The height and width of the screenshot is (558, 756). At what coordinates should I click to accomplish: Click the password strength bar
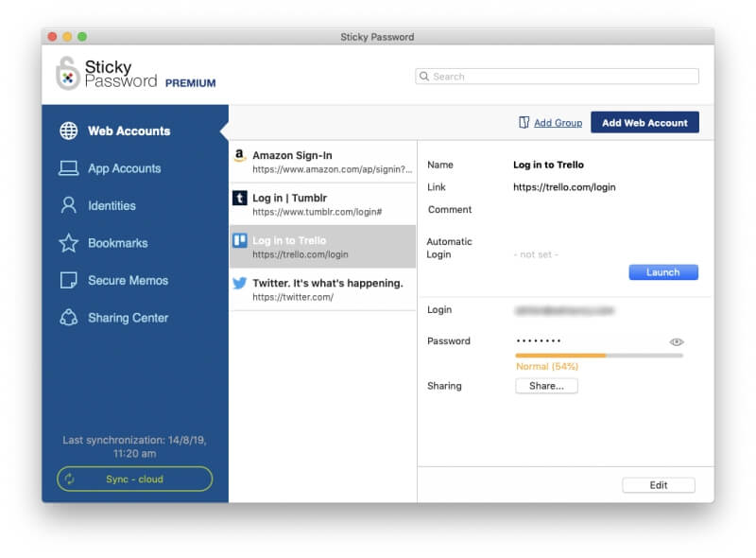pos(599,356)
